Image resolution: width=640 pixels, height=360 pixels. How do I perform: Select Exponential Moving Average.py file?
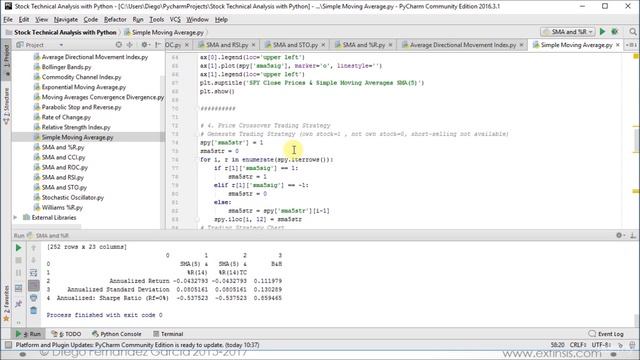(84, 87)
